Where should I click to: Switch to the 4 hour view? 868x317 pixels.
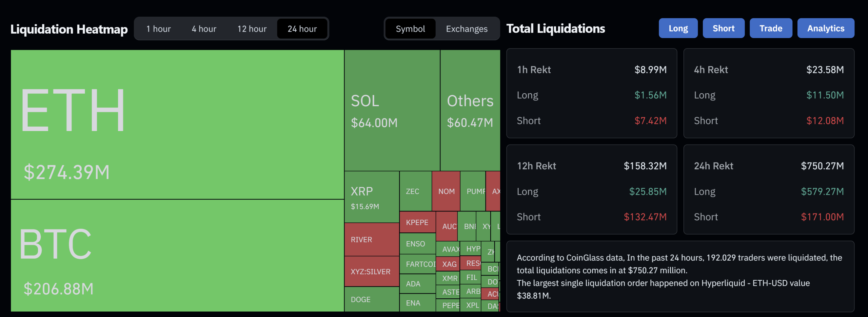point(204,29)
